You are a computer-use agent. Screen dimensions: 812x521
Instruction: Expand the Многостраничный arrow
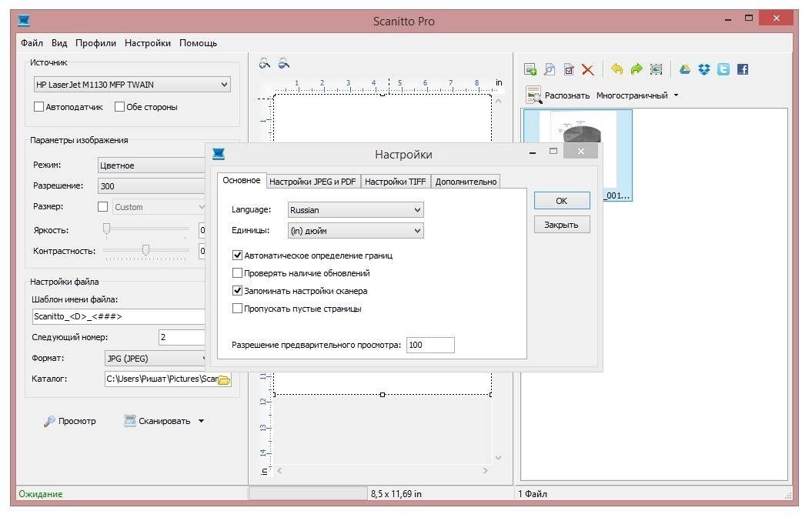676,95
